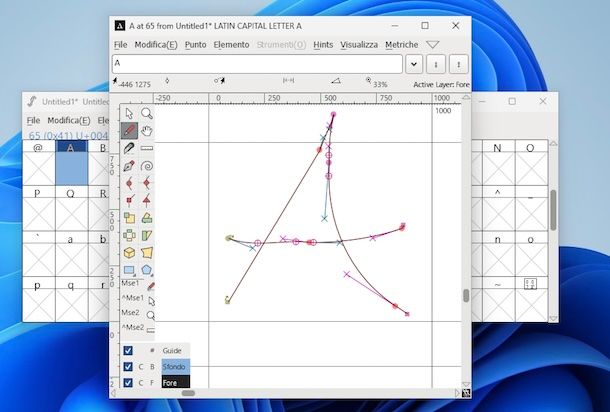Select the rectangle shape tool
The height and width of the screenshot is (412, 610).
[x=129, y=269]
